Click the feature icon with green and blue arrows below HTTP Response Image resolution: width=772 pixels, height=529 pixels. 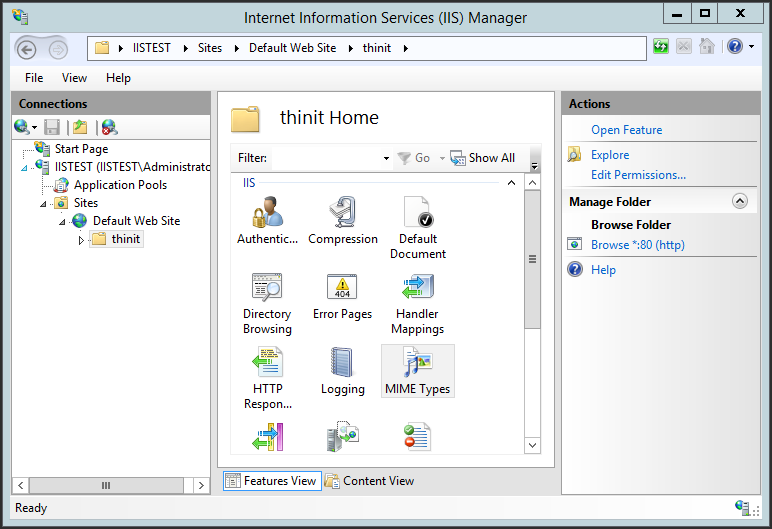click(x=267, y=436)
